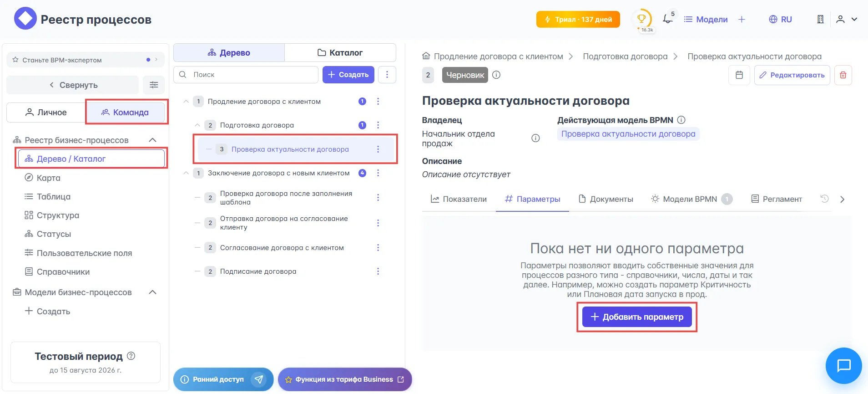This screenshot has width=868, height=394.
Task: Click the Поиск search field
Action: (250, 75)
